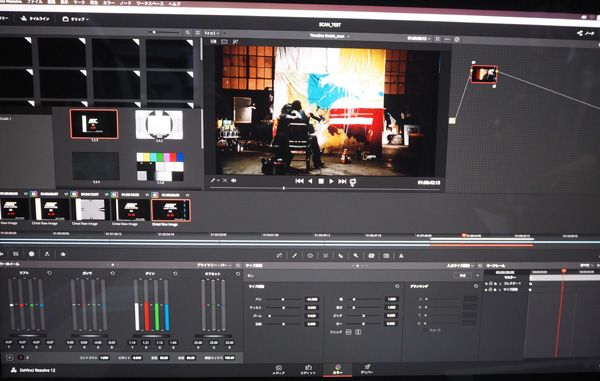600x381 pixels.
Task: Open the Qualifier eyedropper palette
Action: pyautogui.click(x=295, y=256)
